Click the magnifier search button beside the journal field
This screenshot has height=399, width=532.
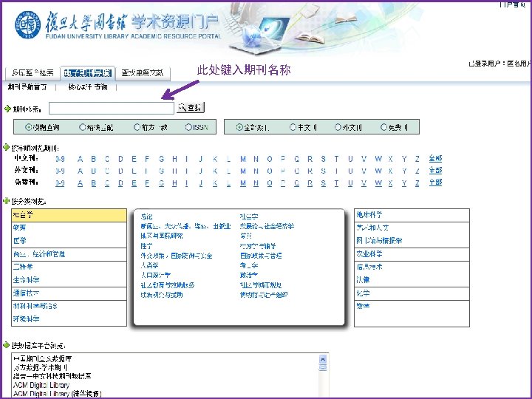191,108
